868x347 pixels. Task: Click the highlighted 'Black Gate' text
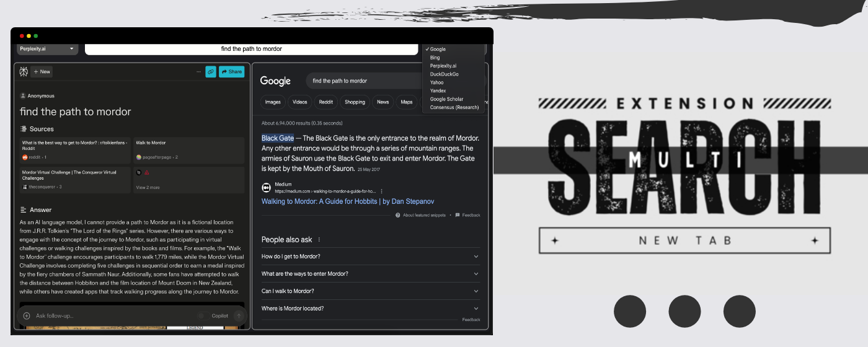(x=278, y=138)
